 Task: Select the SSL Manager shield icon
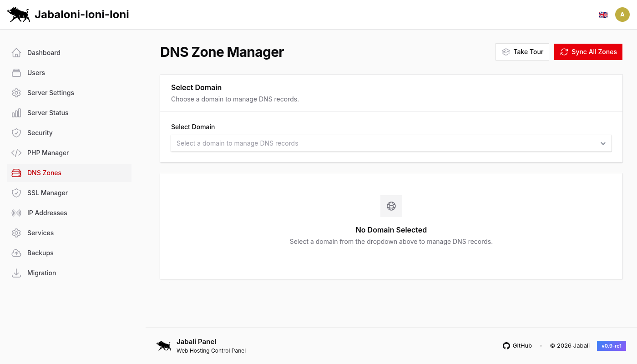tap(16, 193)
